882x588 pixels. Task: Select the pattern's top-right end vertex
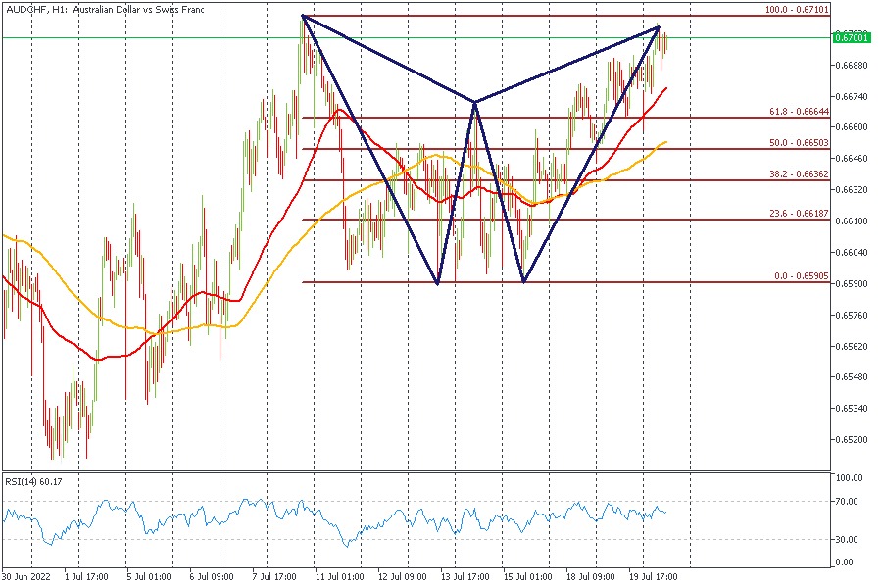658,26
